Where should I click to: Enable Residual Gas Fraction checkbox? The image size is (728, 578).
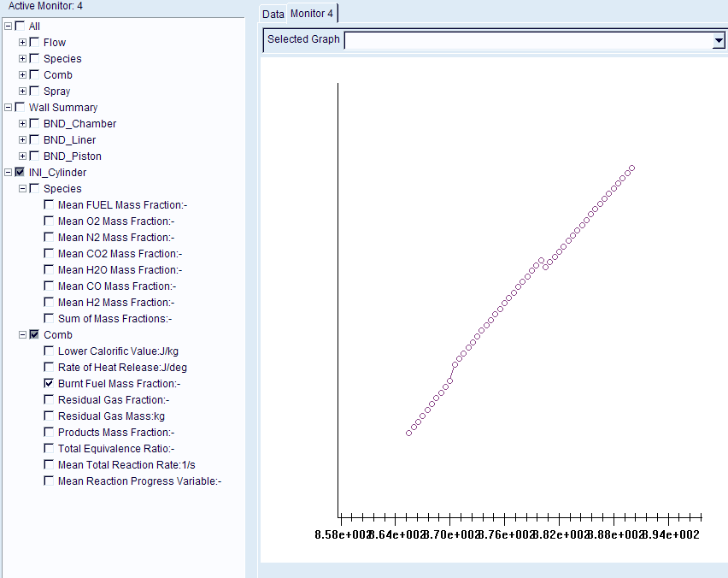(49, 399)
